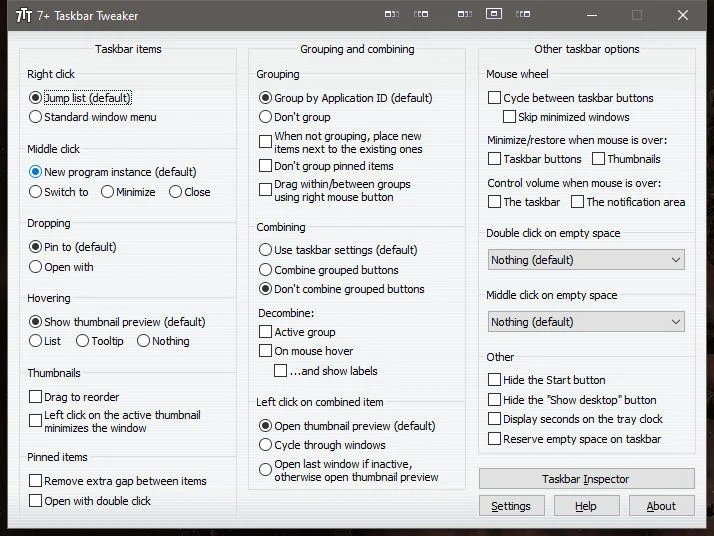Click the window-move icon beside the minimize button
This screenshot has height=536, width=714.
[x=523, y=14]
